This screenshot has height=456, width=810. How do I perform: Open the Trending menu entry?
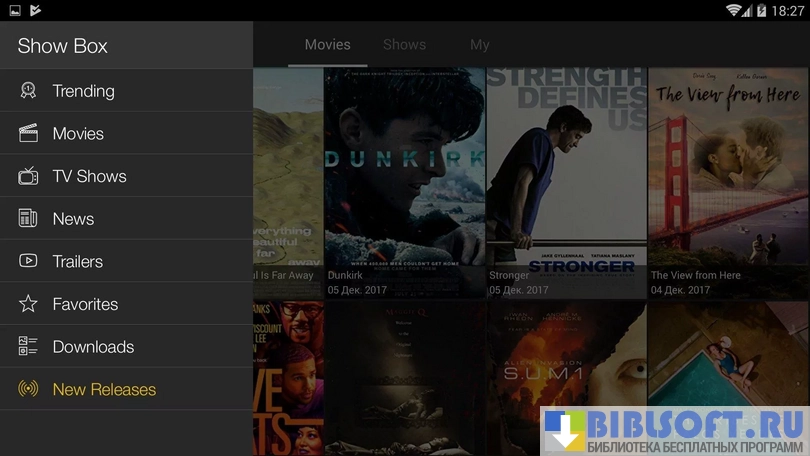[83, 91]
